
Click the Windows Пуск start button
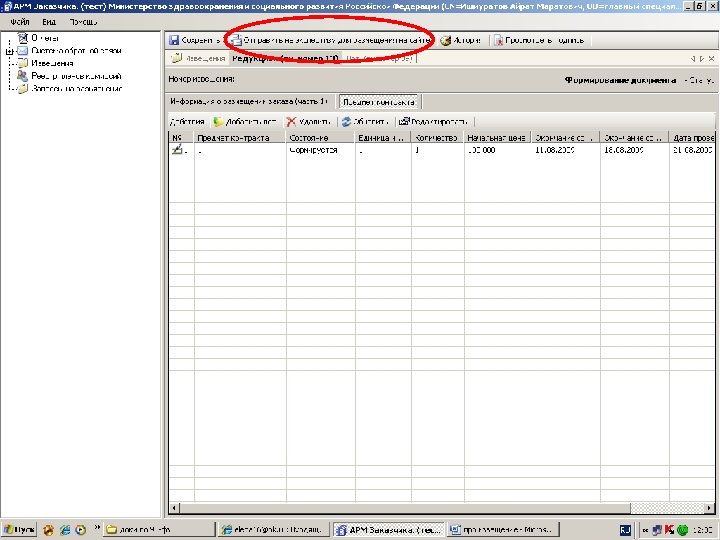tap(19, 529)
